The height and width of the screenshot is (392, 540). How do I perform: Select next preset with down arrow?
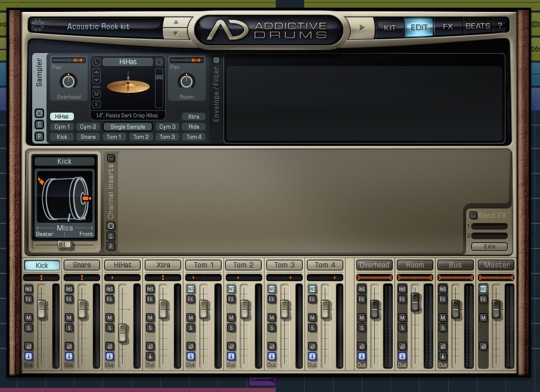[x=176, y=33]
